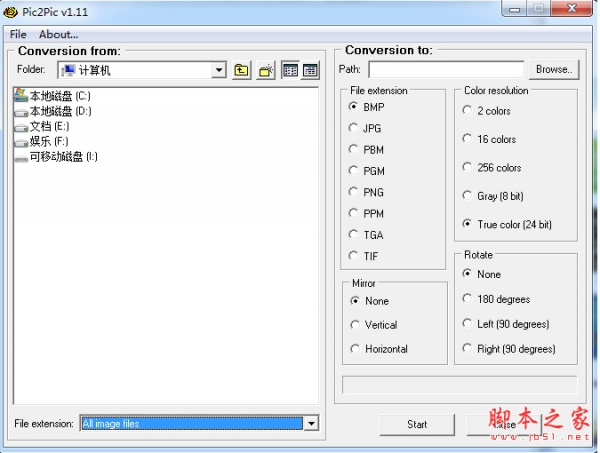Switch file list to details view icon
This screenshot has width=600, height=453.
click(x=310, y=70)
